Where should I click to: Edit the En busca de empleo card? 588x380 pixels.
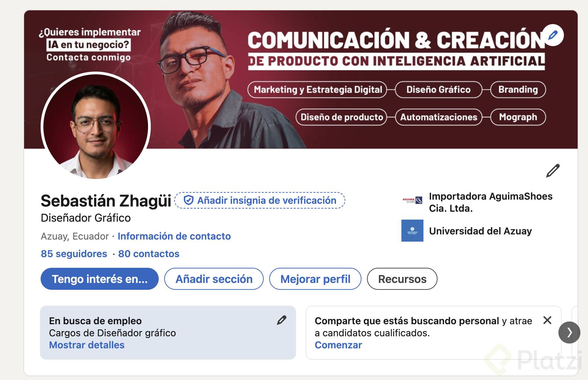(282, 320)
